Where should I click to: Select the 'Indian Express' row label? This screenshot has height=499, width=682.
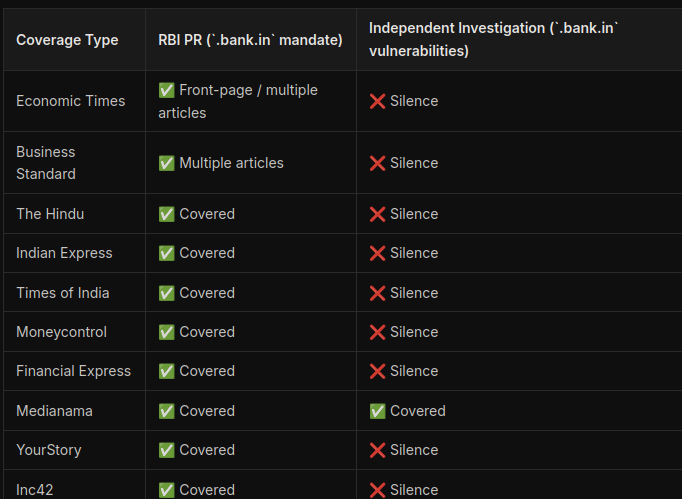(x=64, y=253)
